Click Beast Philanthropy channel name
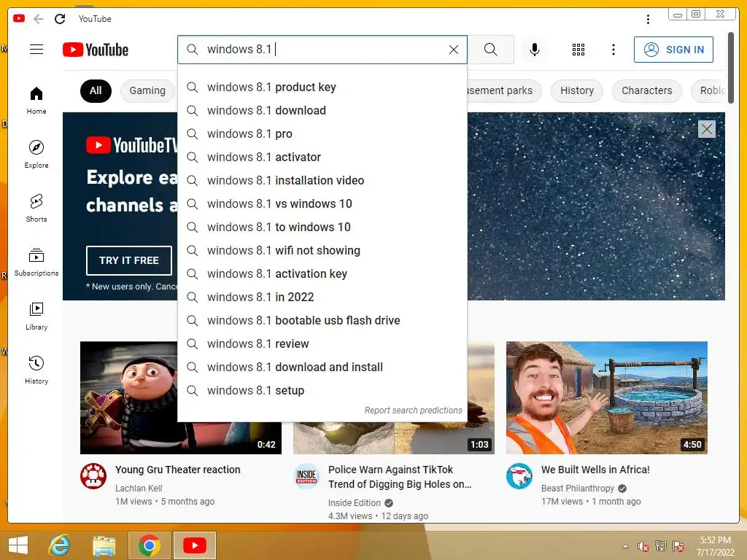The width and height of the screenshot is (747, 560). 578,488
